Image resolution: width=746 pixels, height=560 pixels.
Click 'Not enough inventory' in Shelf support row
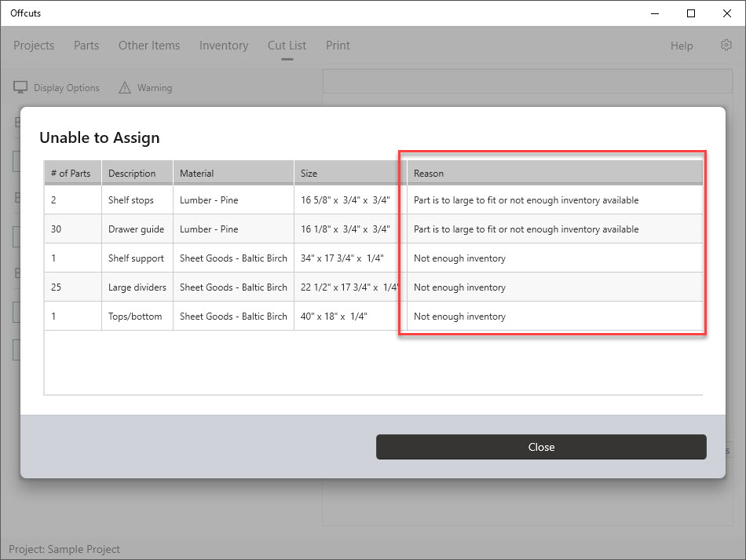click(459, 258)
